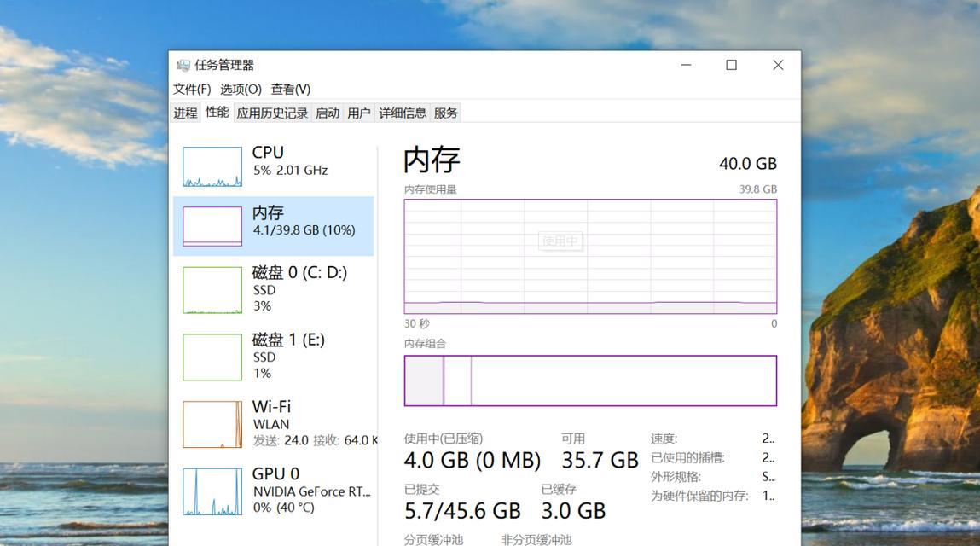Click the 5.7/45.6 GB committed value
Viewport: 980px width, 546px height.
click(x=462, y=511)
